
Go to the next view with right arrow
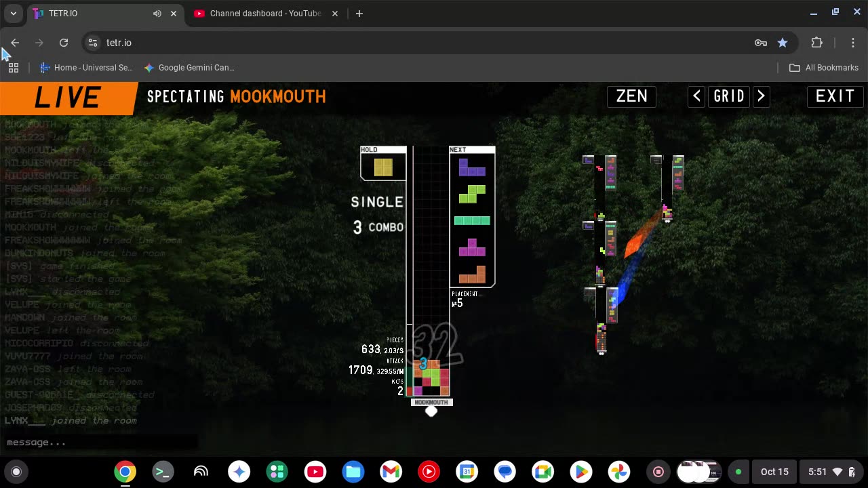[761, 96]
